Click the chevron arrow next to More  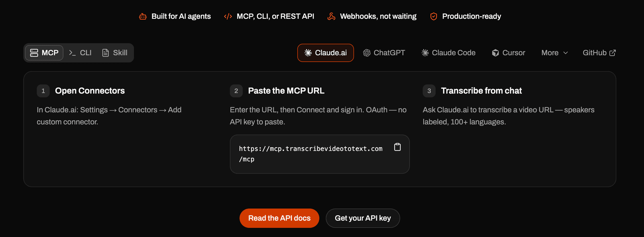(x=566, y=53)
